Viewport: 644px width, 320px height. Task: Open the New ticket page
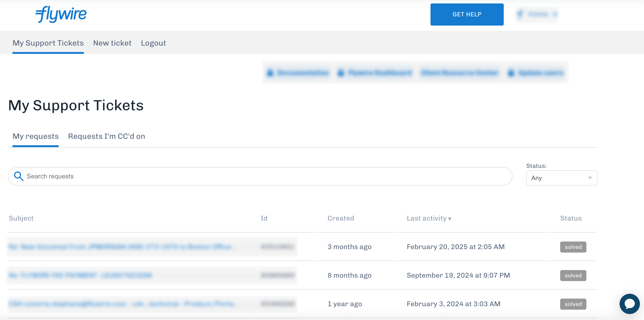pyautogui.click(x=112, y=43)
